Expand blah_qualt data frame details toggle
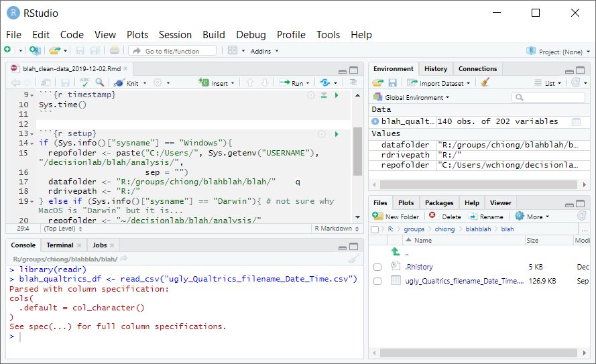 tap(375, 121)
